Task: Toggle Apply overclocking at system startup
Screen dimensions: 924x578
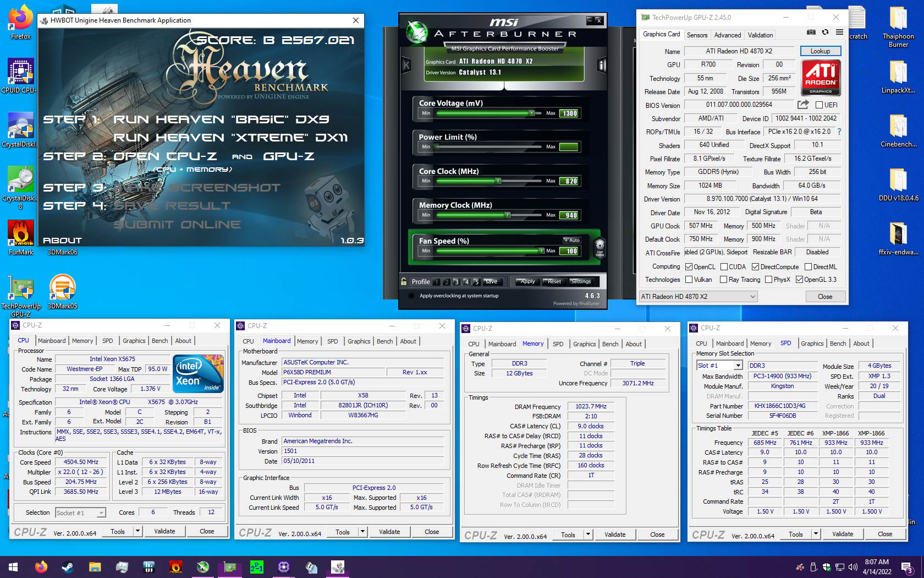Action: tap(411, 296)
